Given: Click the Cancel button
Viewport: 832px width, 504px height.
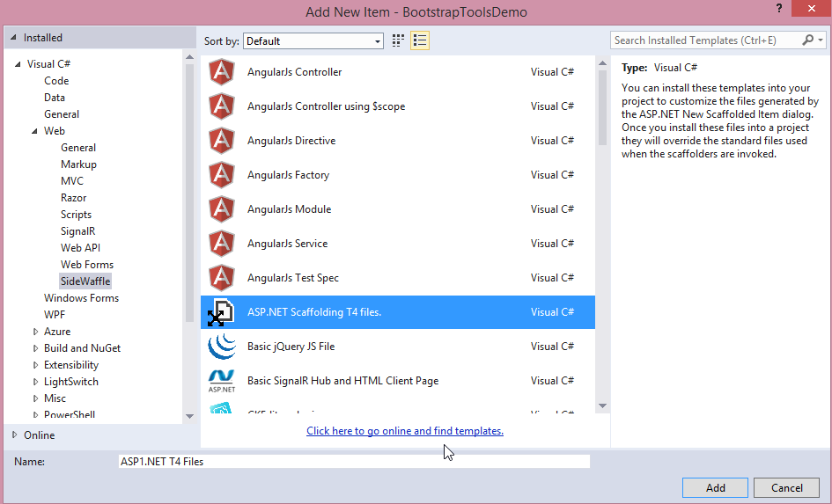Looking at the screenshot, I should coord(786,487).
